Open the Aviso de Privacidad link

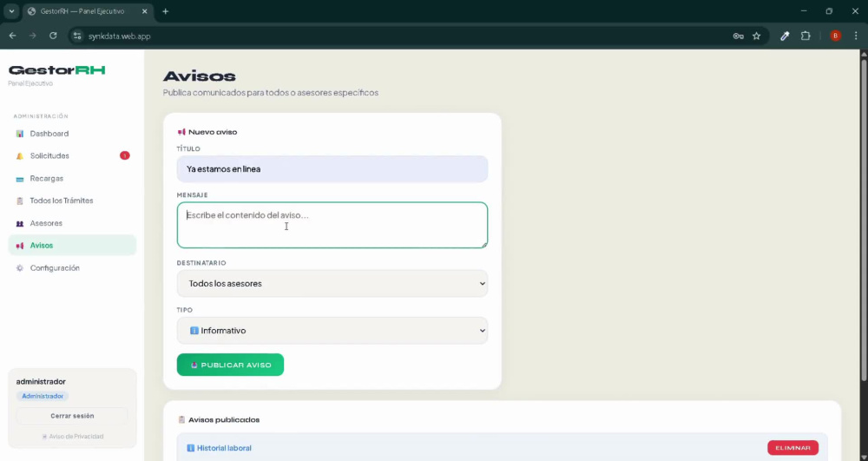73,436
